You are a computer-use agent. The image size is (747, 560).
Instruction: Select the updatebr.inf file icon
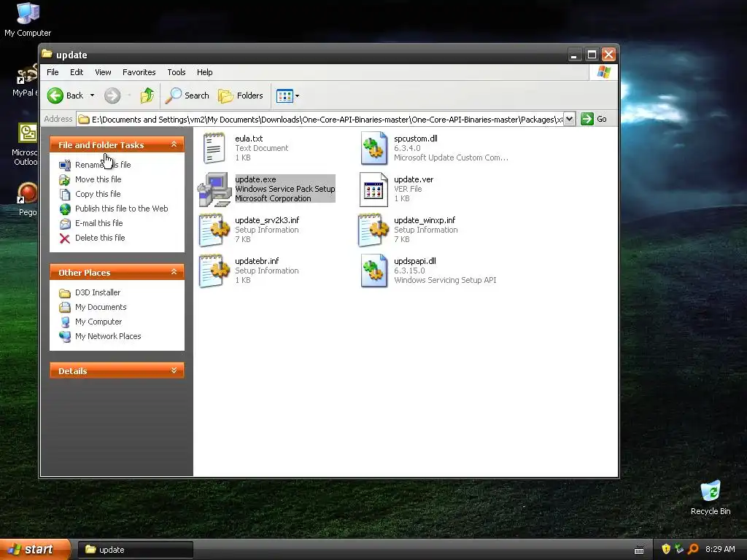214,271
